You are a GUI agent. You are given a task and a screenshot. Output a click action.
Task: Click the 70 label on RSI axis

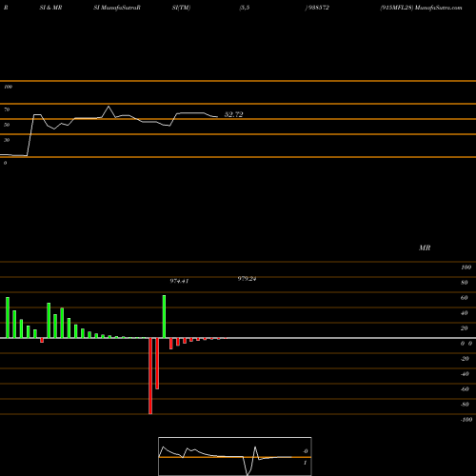7,109
